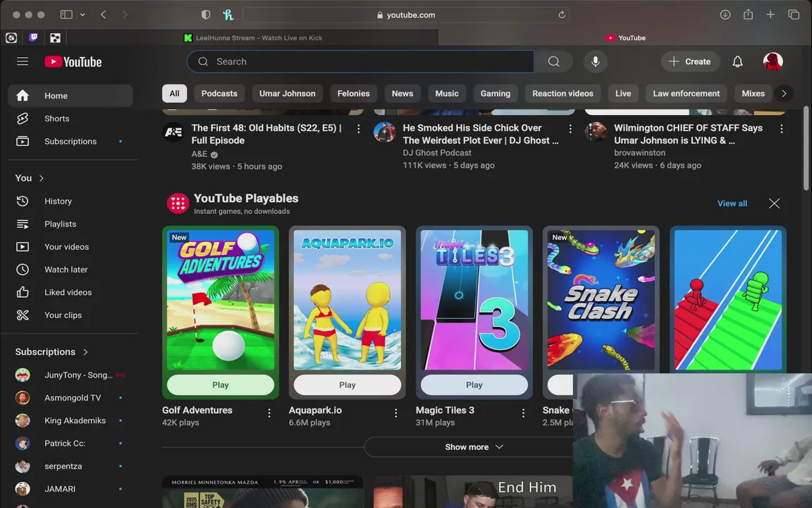Click the search magnifier button
This screenshot has height=508, width=812.
(x=553, y=61)
